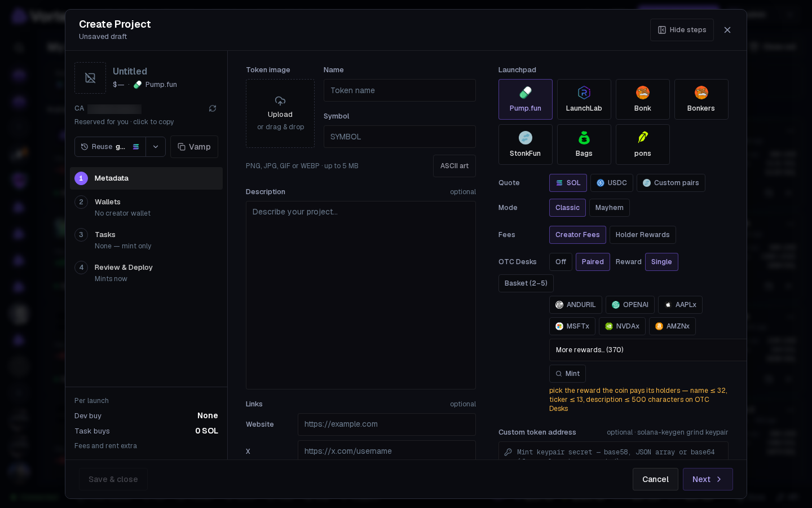This screenshot has height=508, width=812.
Task: Choose the StonkFun launchpad card
Action: tap(526, 144)
